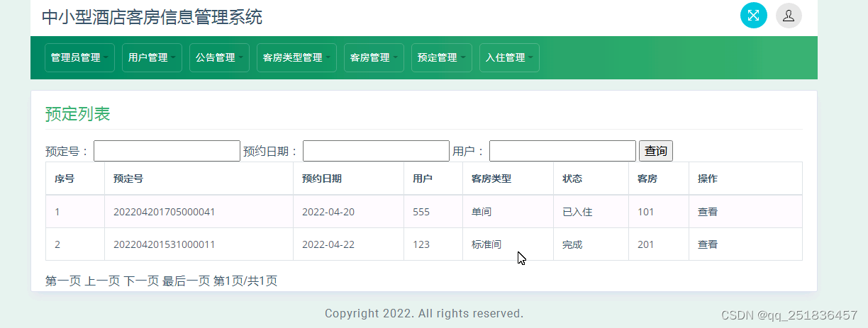Jump to 最后一页
Image resolution: width=868 pixels, height=328 pixels.
(186, 281)
